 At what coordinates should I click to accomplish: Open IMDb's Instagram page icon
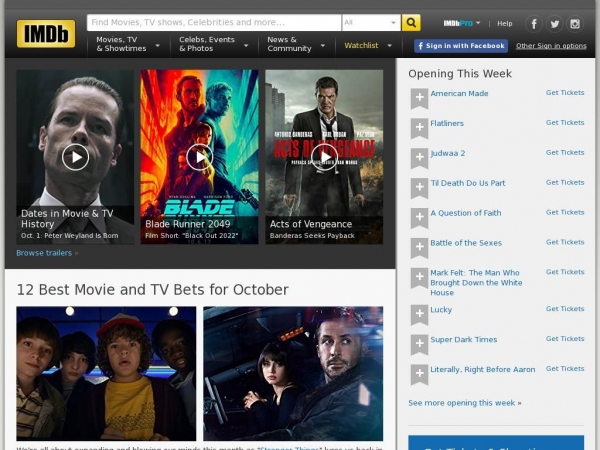click(575, 24)
